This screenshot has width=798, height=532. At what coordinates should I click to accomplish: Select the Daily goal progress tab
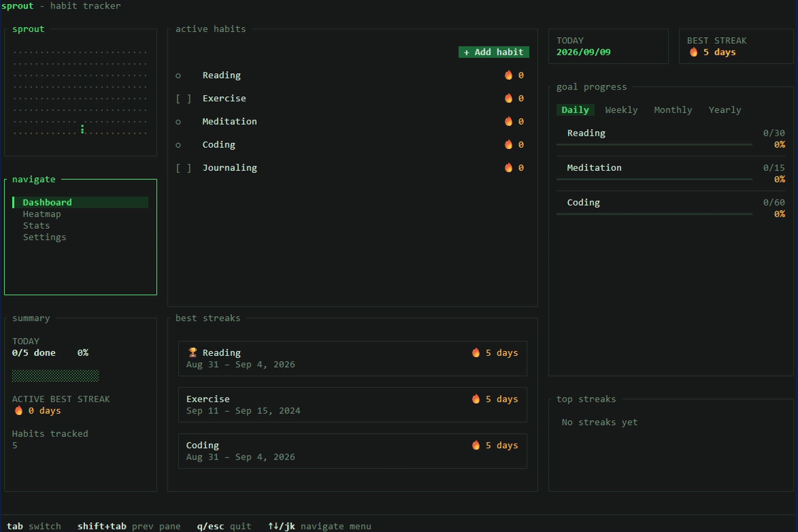click(x=575, y=110)
